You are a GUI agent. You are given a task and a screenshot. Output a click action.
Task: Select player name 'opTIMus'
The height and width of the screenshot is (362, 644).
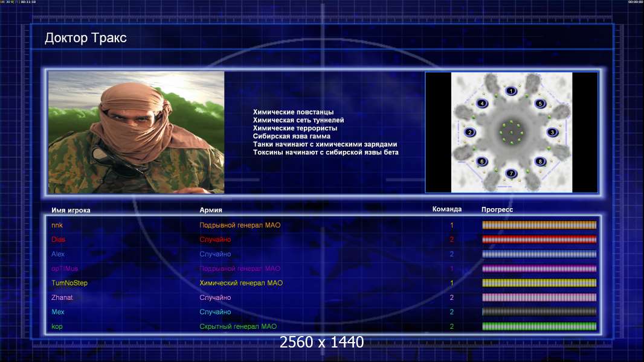click(x=65, y=268)
